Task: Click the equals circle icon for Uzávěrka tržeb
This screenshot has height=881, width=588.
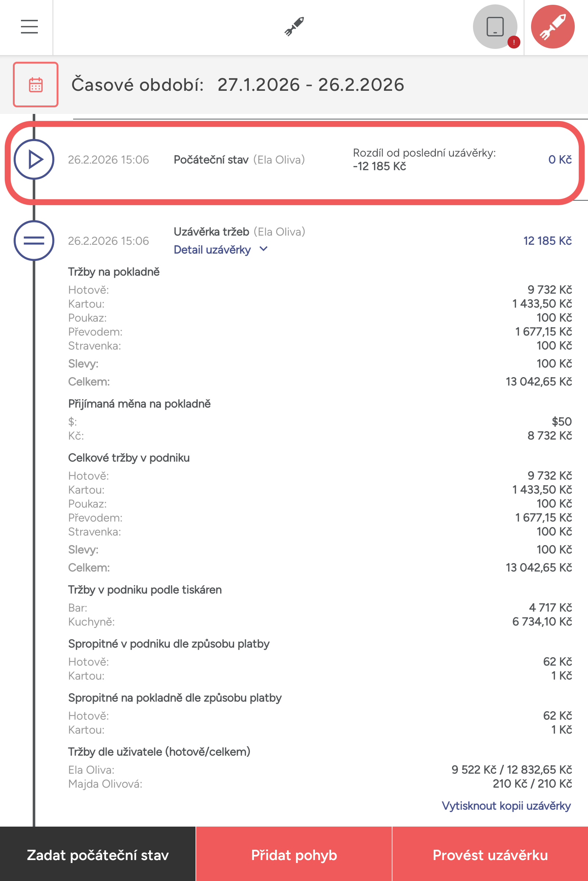Action: (x=34, y=240)
